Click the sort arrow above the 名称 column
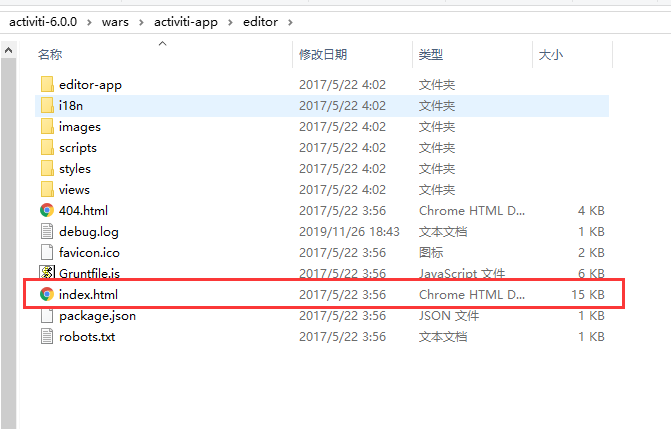 162,44
